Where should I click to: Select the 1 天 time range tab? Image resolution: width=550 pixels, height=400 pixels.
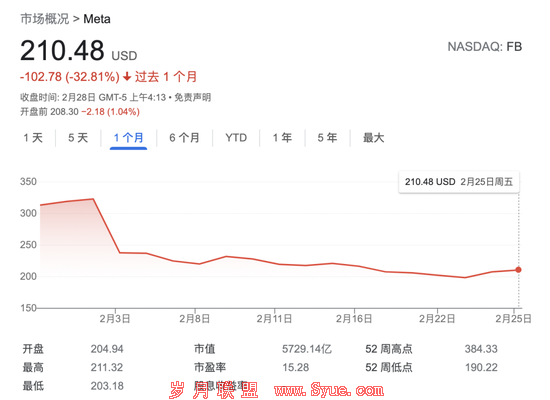(x=33, y=138)
